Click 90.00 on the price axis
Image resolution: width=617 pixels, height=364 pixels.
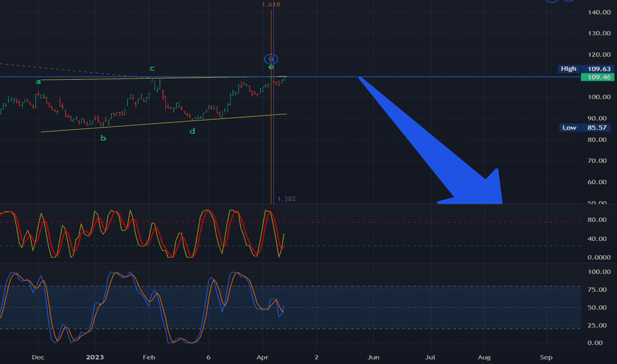(x=597, y=118)
